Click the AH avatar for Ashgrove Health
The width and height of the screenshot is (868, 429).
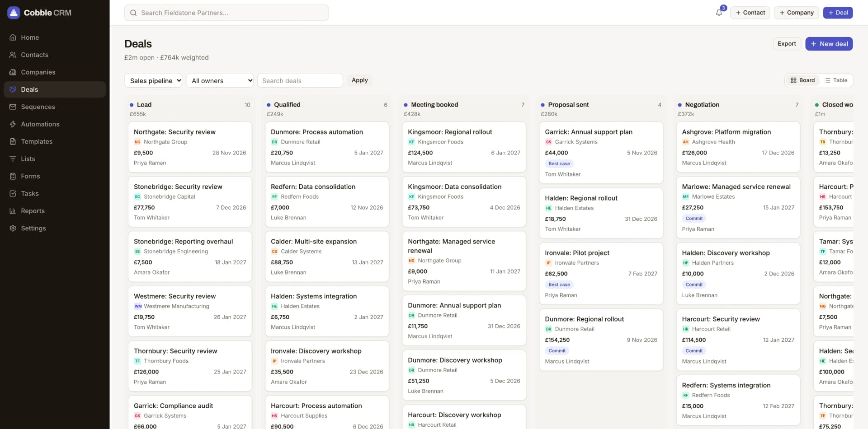[685, 142]
